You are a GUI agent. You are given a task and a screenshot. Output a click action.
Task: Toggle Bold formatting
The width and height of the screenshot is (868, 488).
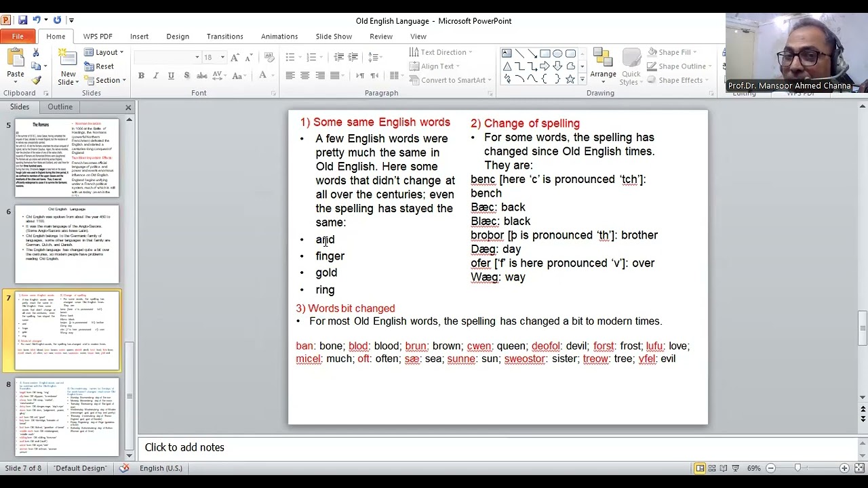(141, 76)
